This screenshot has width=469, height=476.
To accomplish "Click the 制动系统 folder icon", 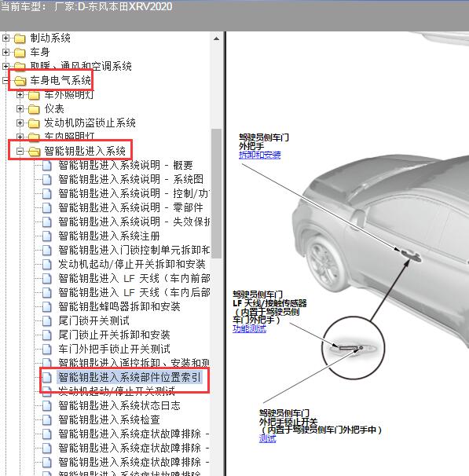I will click(20, 38).
